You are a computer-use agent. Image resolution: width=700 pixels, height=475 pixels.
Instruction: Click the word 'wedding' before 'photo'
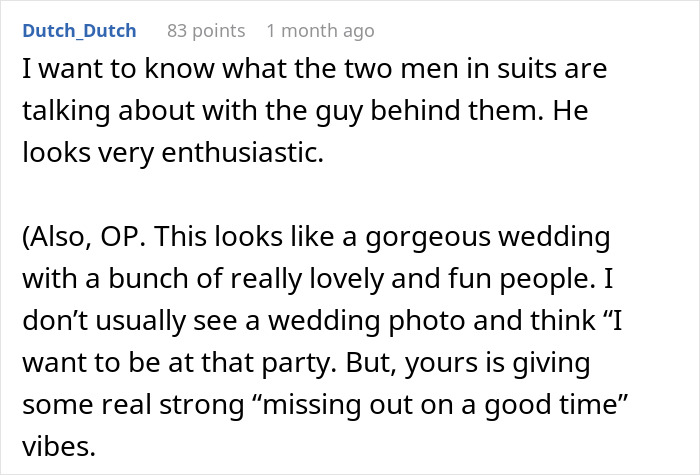324,321
